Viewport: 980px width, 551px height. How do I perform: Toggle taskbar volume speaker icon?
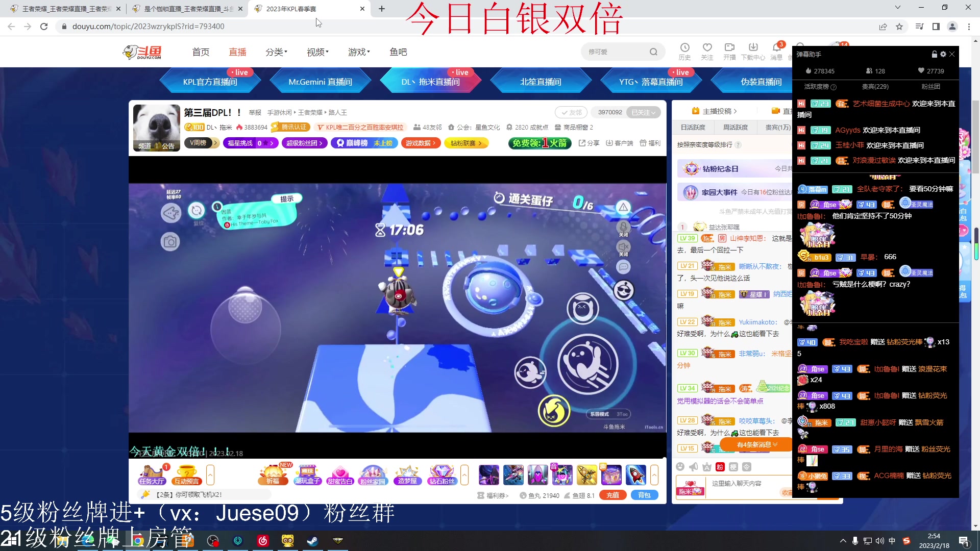pyautogui.click(x=879, y=541)
